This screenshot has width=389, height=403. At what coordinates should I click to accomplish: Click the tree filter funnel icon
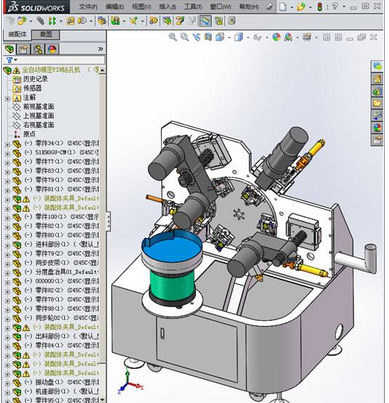(10, 60)
